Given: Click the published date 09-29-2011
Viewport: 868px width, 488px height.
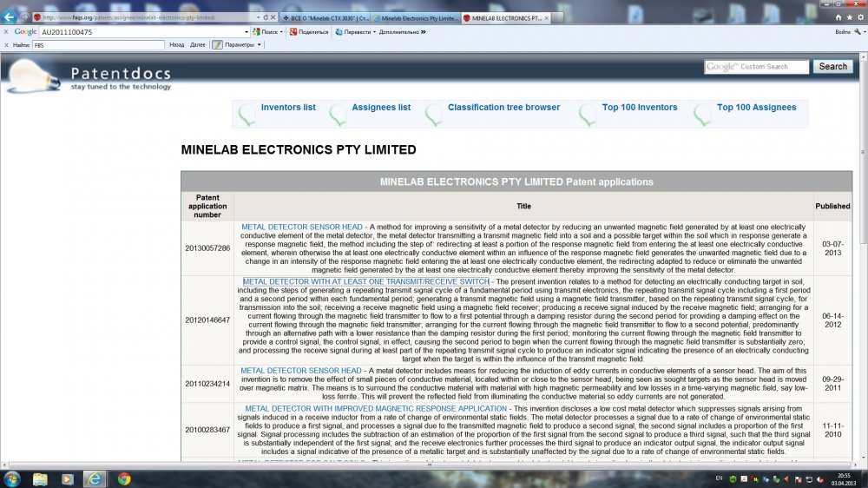Looking at the screenshot, I should (x=832, y=384).
